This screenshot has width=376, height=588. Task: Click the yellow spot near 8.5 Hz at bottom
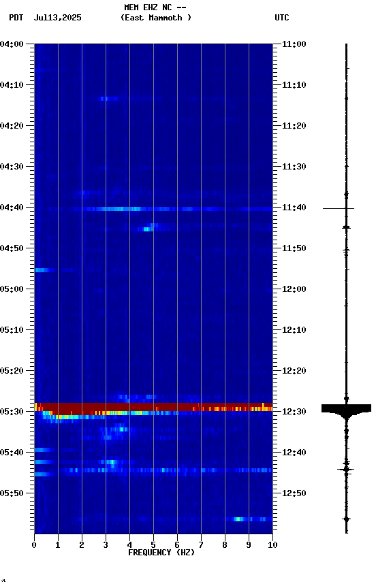click(x=238, y=519)
